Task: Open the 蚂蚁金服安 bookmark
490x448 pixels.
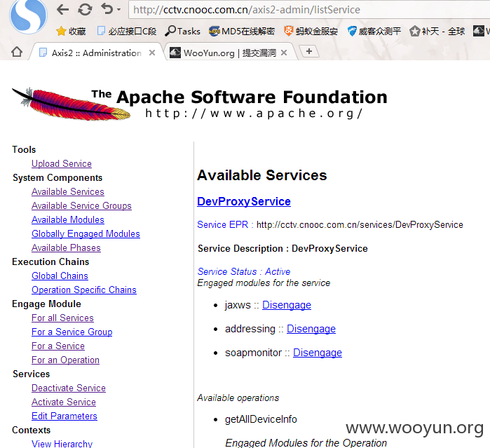Action: pyautogui.click(x=311, y=32)
